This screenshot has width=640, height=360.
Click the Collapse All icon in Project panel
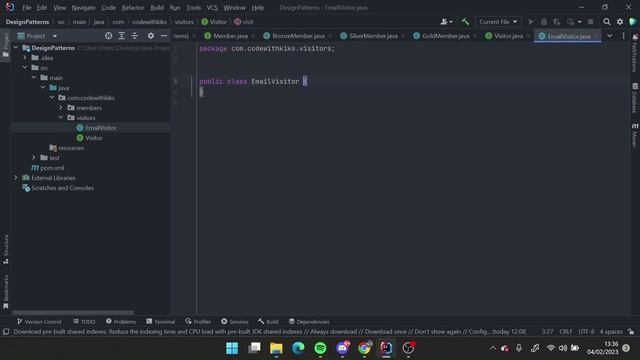[135, 36]
